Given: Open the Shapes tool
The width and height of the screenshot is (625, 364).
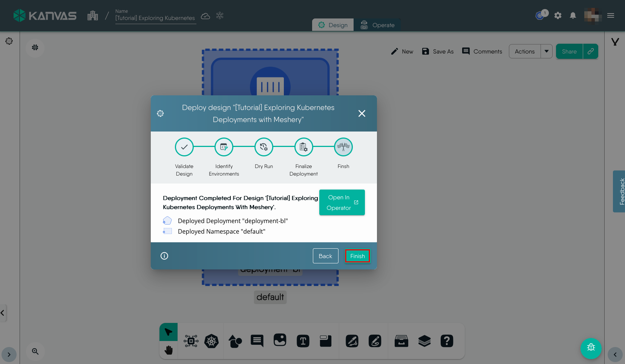Looking at the screenshot, I should 235,341.
